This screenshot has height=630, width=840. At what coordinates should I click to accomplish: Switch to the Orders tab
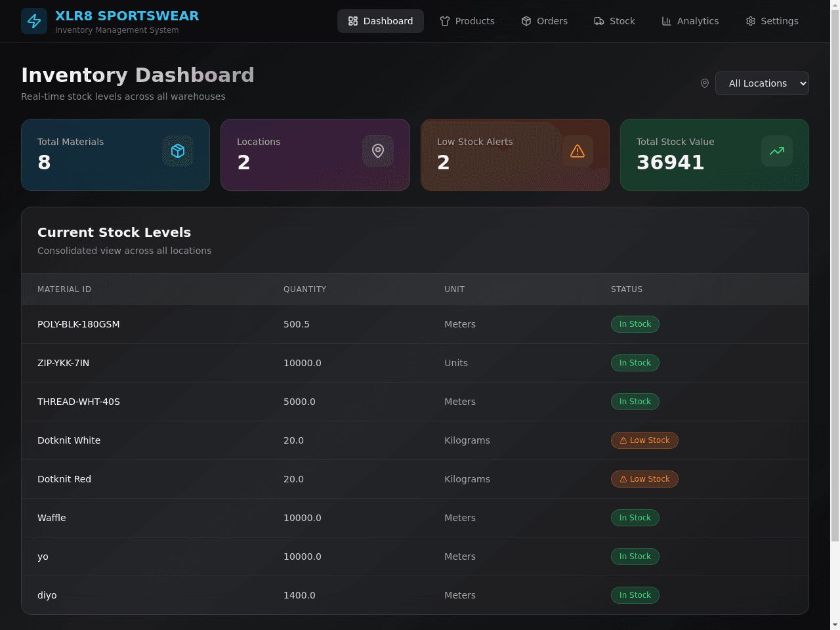(545, 21)
